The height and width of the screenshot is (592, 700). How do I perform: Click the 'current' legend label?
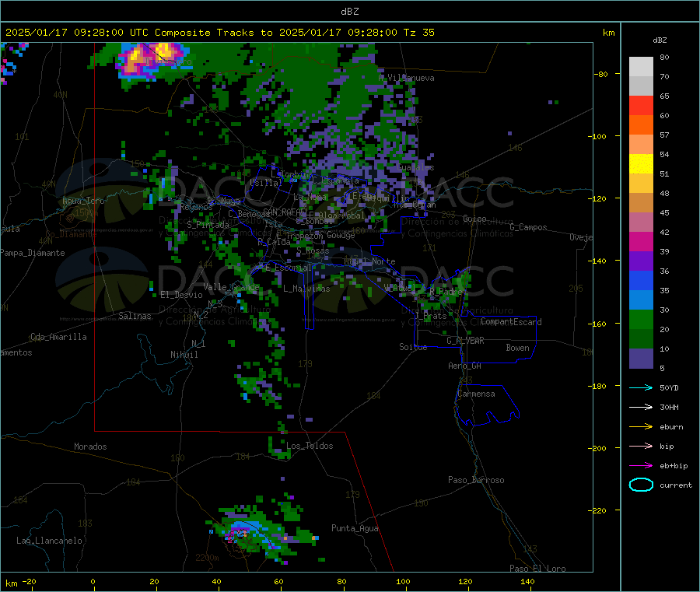676,485
